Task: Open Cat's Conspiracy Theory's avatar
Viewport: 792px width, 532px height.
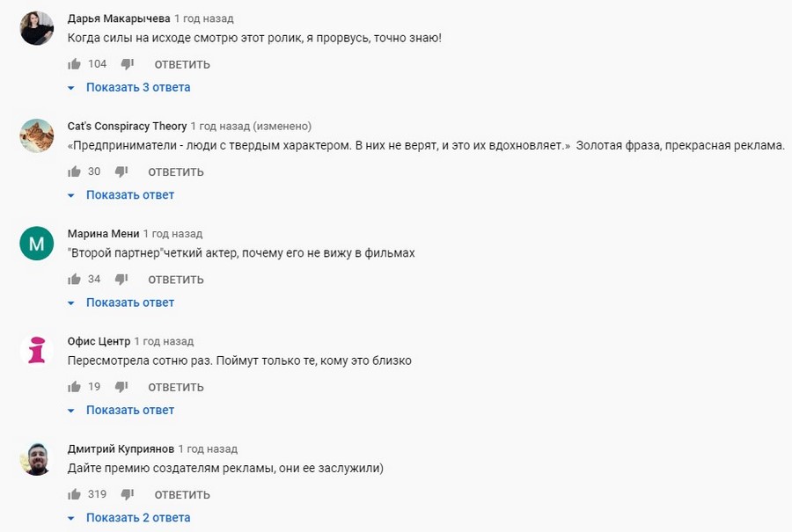Action: 35,135
